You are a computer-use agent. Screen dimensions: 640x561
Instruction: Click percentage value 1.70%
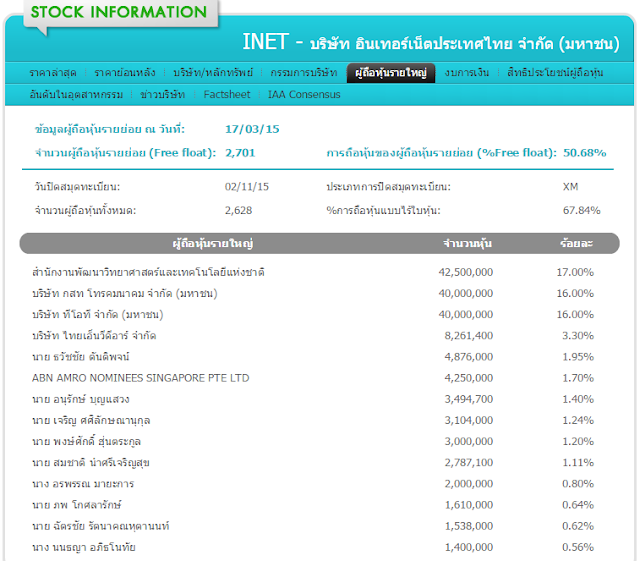click(x=578, y=378)
